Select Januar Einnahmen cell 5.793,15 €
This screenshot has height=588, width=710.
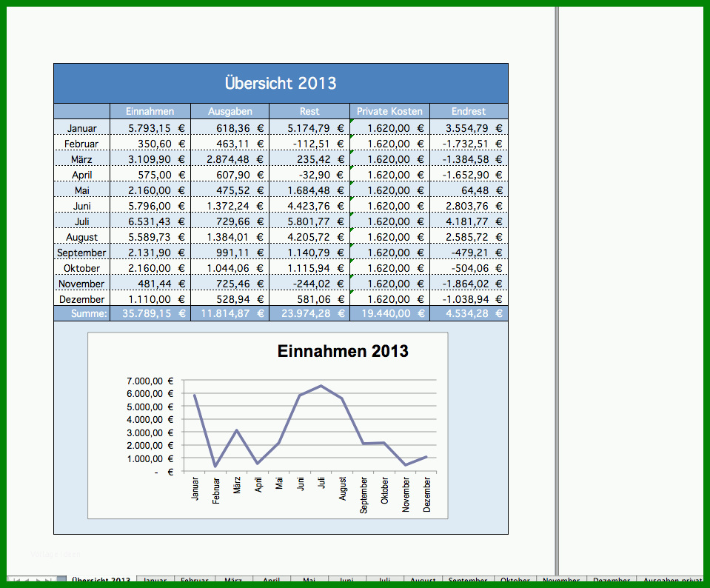pos(150,128)
